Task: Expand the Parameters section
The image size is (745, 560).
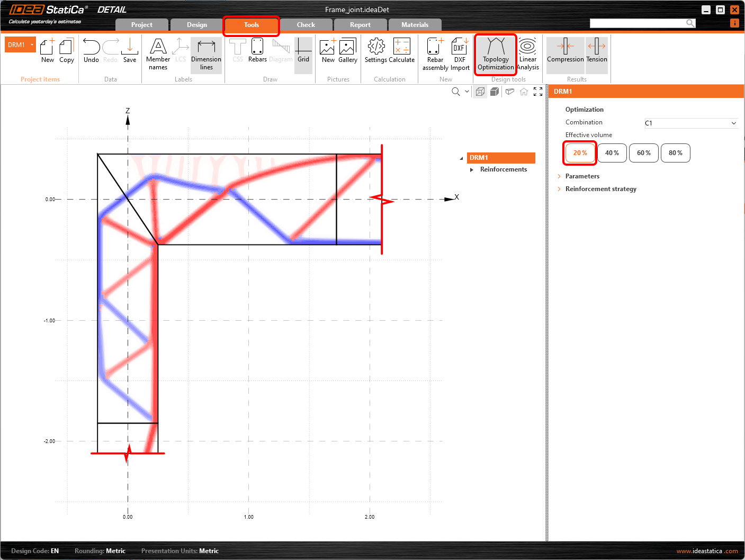Action: pyautogui.click(x=582, y=176)
